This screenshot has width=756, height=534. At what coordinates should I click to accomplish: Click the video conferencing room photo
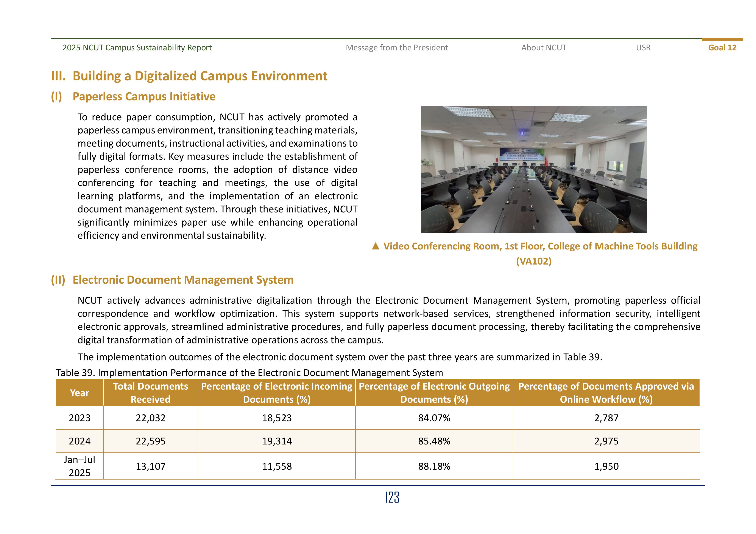(x=533, y=169)
